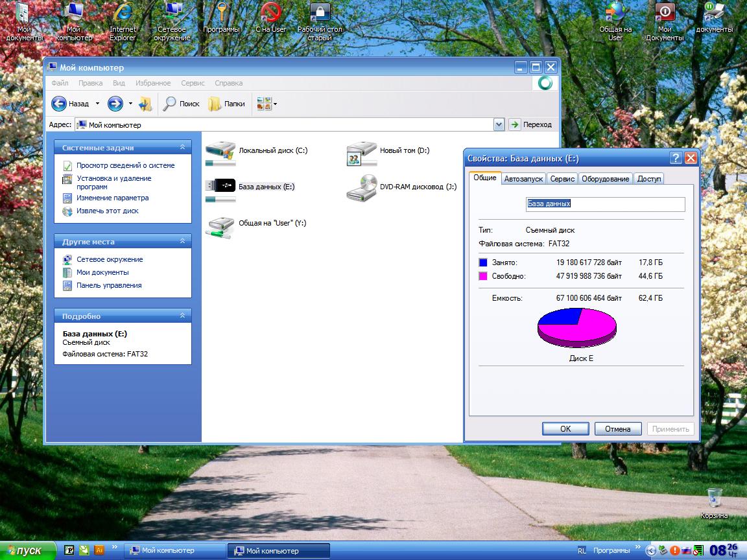Launch Adobe Illustrator from quick launch
The height and width of the screenshot is (560, 747).
click(99, 550)
